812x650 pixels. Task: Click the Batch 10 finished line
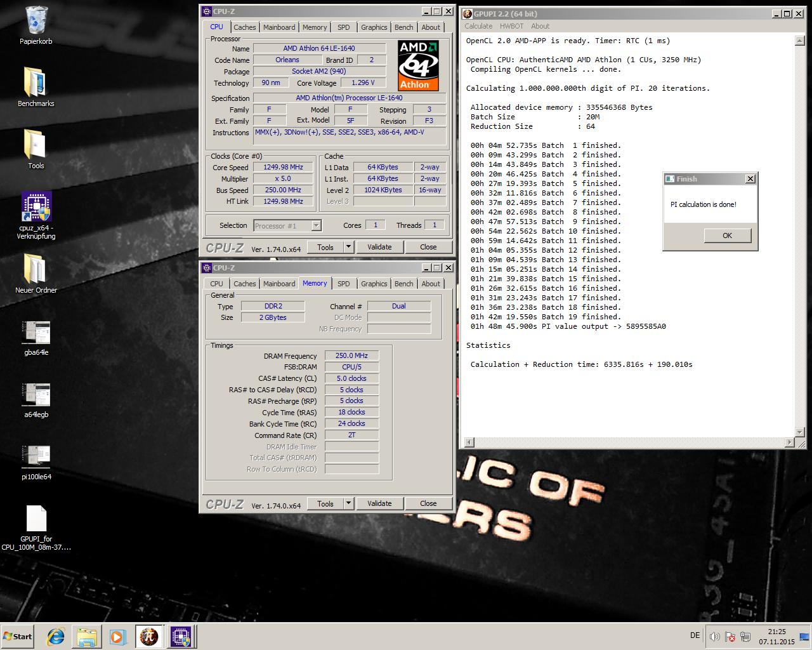point(546,231)
